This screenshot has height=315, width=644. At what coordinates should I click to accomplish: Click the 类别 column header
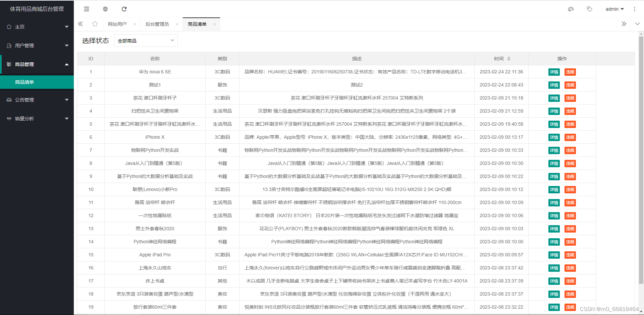pyautogui.click(x=222, y=59)
